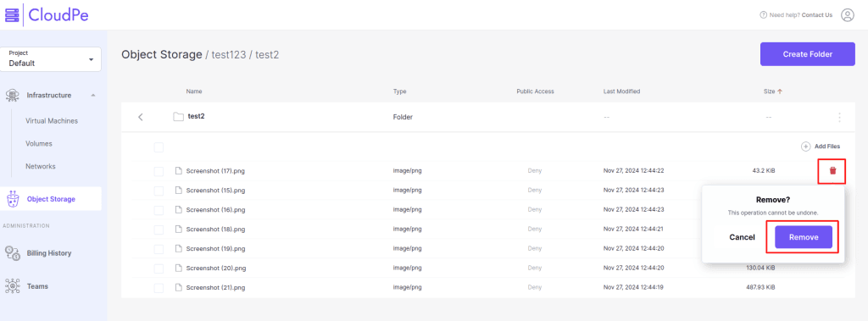Click the Add Files link
The image size is (868, 321).
(x=827, y=147)
